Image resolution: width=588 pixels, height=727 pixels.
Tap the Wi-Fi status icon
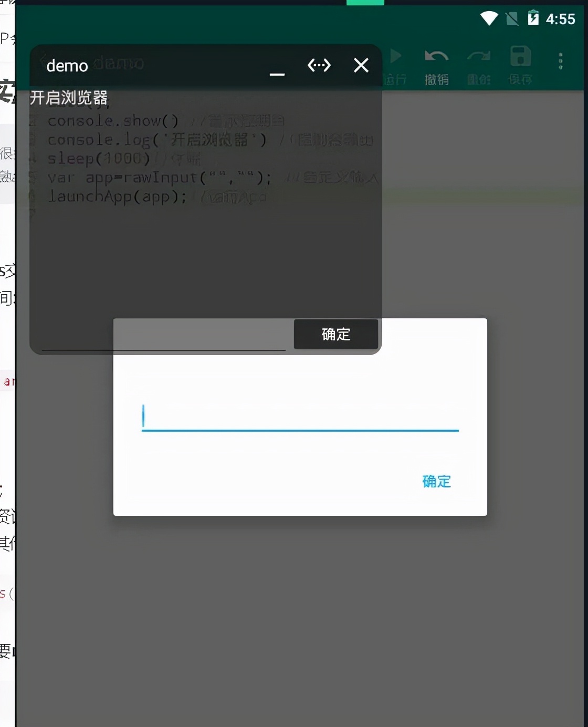pyautogui.click(x=488, y=18)
